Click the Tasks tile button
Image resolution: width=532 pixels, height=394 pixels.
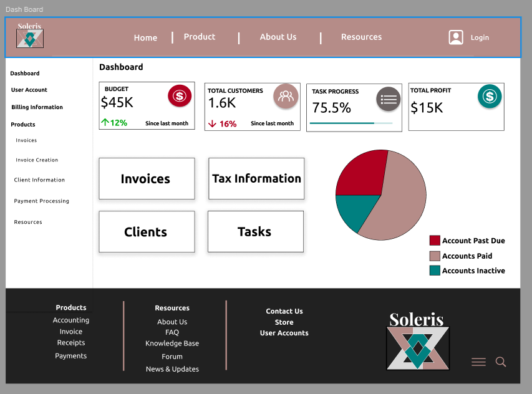click(x=256, y=231)
